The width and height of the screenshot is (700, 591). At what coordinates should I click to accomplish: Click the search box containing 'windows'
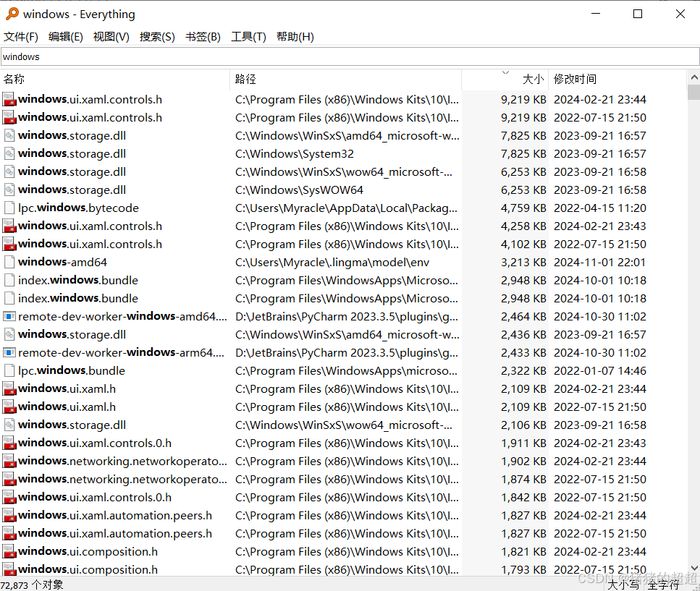pos(350,56)
